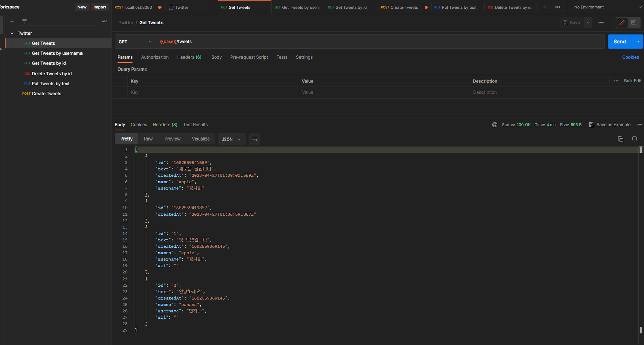
Task: Open the POST Create Tweets tab
Action: 405,7
